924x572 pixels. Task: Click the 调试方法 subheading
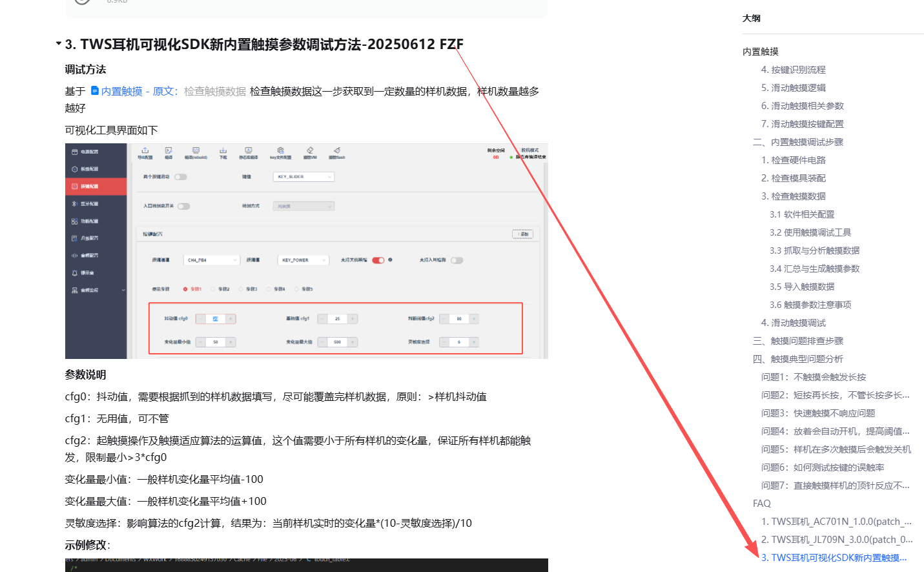(85, 70)
